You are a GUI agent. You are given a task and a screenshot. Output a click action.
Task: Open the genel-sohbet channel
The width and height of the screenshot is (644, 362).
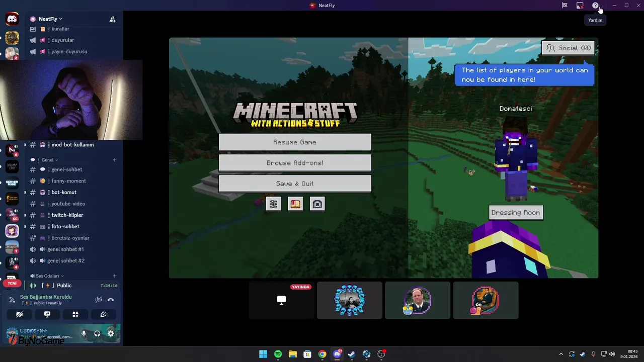pos(72,169)
